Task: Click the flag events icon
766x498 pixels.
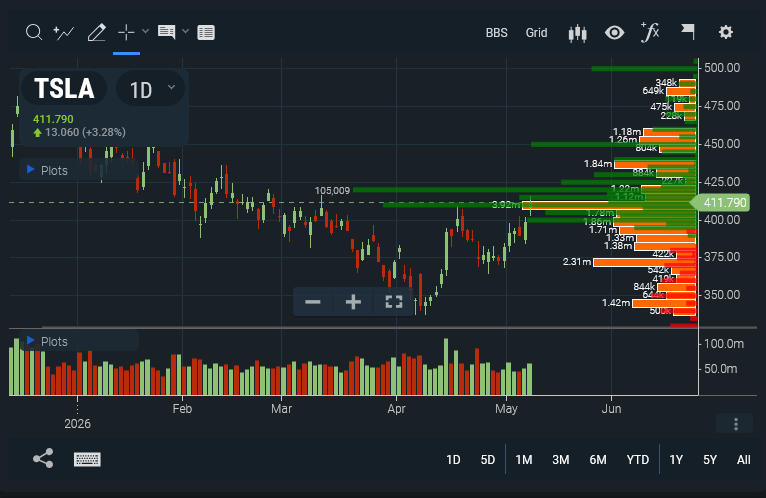Action: tap(688, 32)
